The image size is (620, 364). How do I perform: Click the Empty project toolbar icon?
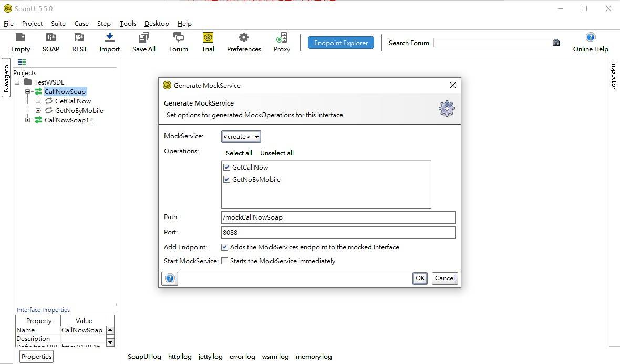tap(20, 37)
